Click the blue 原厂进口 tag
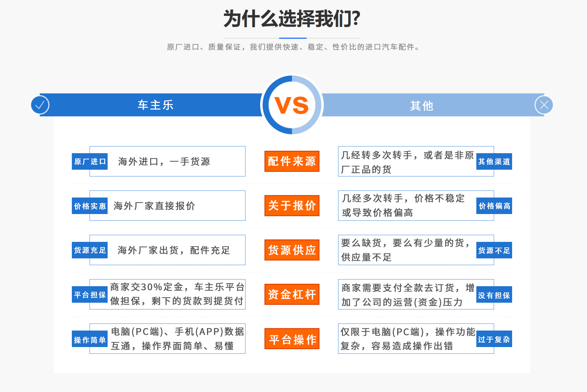The width and height of the screenshot is (587, 392). (90, 161)
